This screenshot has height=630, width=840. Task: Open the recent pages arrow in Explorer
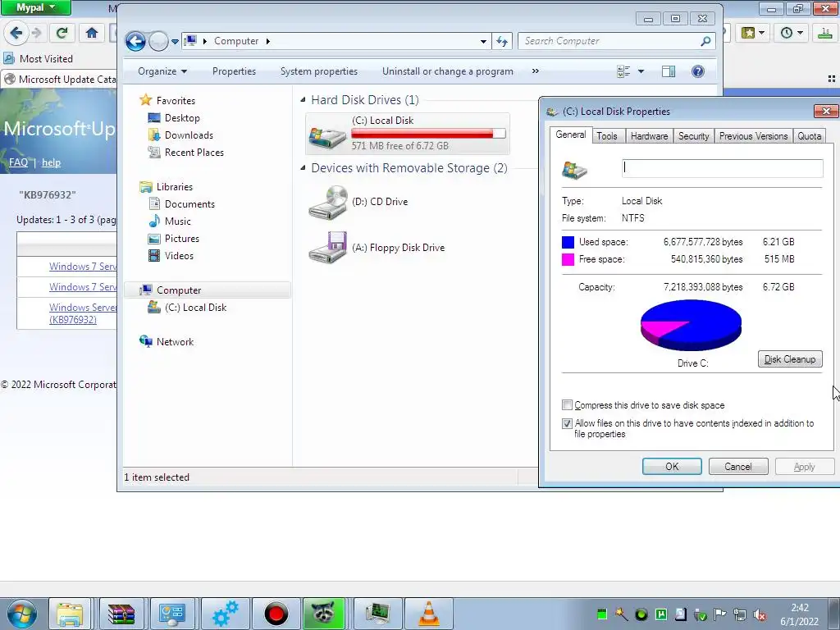175,42
